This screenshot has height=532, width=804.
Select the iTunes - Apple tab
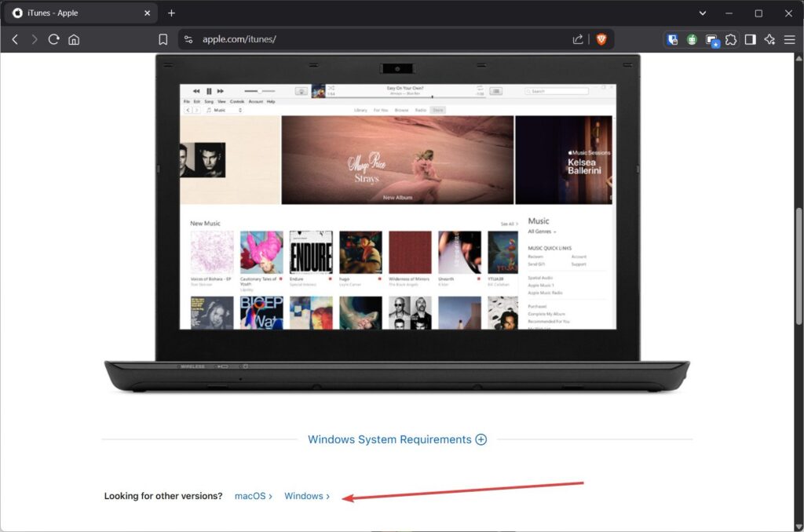pos(81,13)
